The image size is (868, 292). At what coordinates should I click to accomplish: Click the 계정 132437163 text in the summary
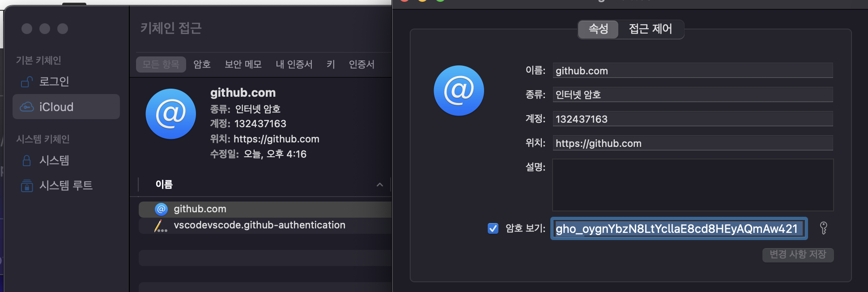coord(248,124)
